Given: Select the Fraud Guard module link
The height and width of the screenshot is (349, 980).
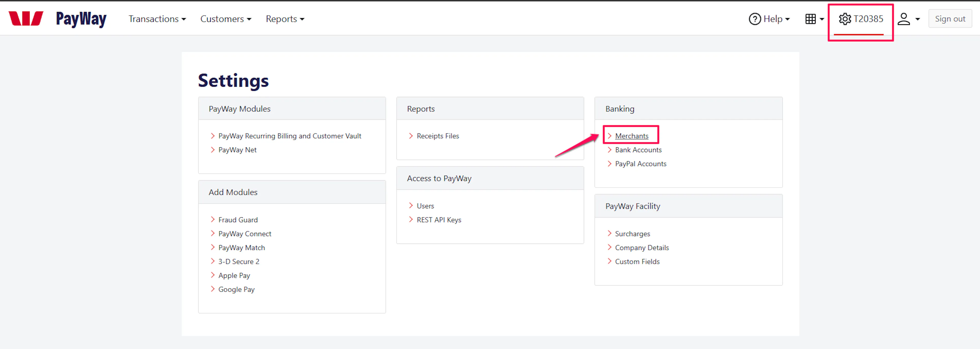Looking at the screenshot, I should 238,220.
